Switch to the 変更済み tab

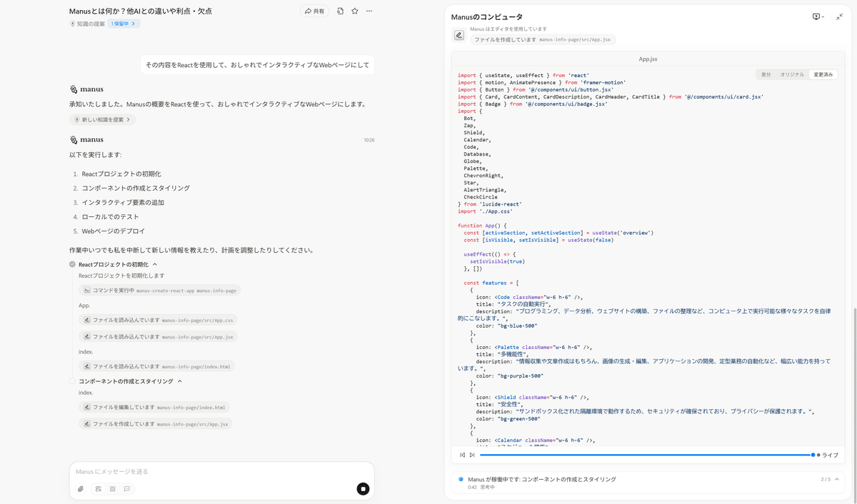point(823,74)
